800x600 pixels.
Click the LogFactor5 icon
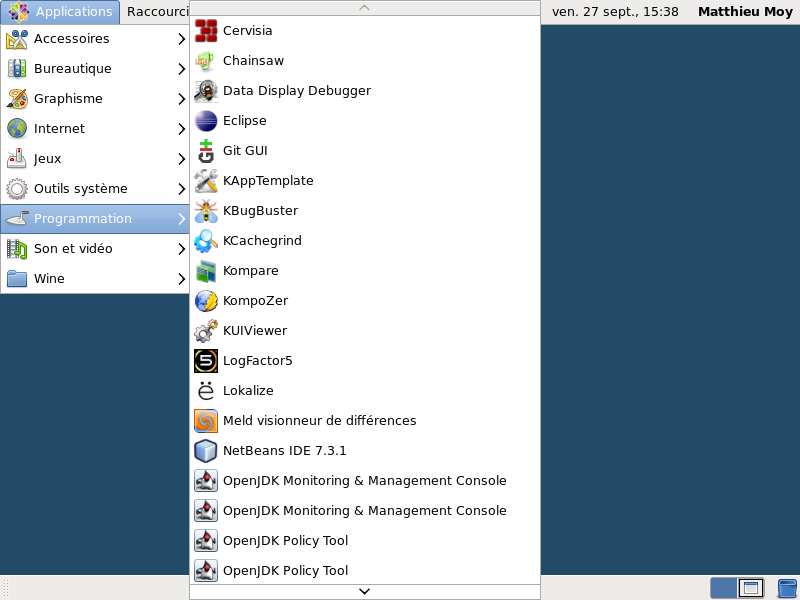[x=206, y=361]
